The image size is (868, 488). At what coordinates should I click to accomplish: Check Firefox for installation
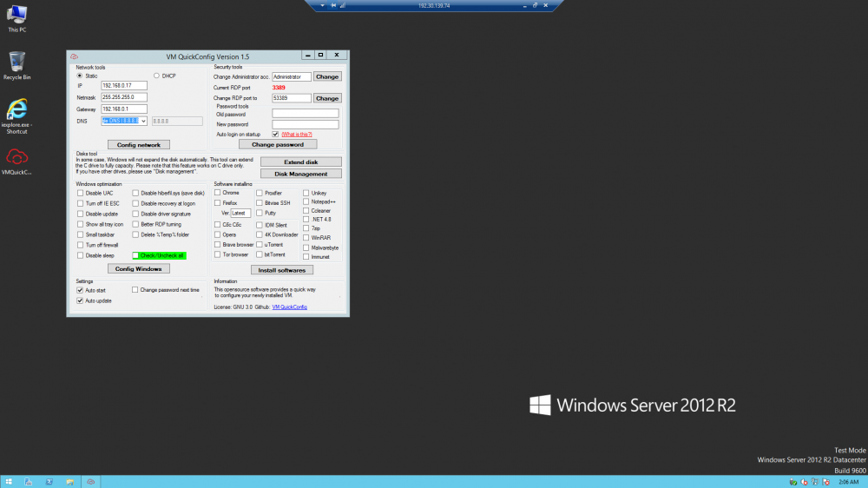point(218,202)
